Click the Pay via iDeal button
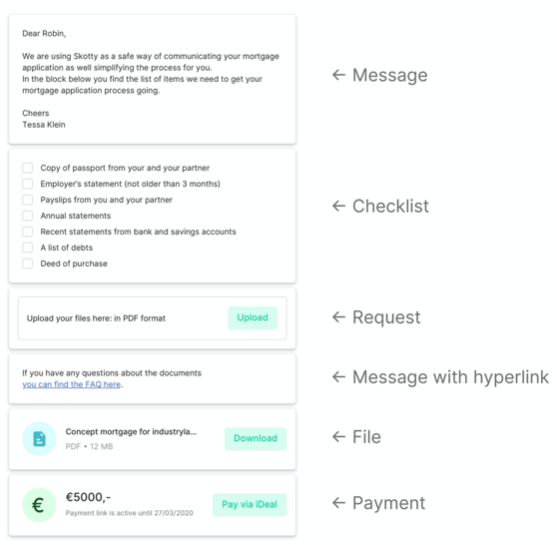The width and height of the screenshot is (557, 545). pyautogui.click(x=249, y=504)
